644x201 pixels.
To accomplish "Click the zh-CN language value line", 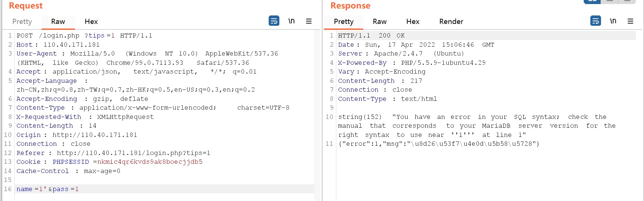I will (136, 90).
